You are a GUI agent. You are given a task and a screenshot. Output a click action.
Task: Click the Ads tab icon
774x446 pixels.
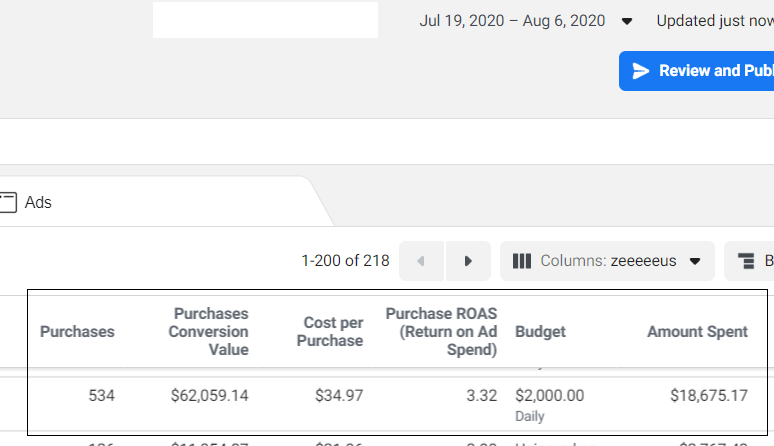8,202
